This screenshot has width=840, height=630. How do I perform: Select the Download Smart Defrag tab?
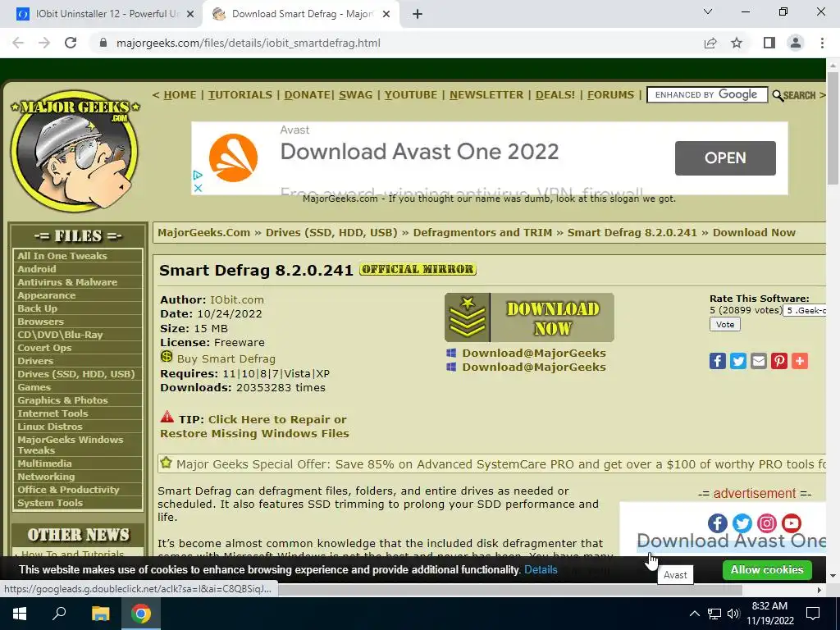(300, 14)
